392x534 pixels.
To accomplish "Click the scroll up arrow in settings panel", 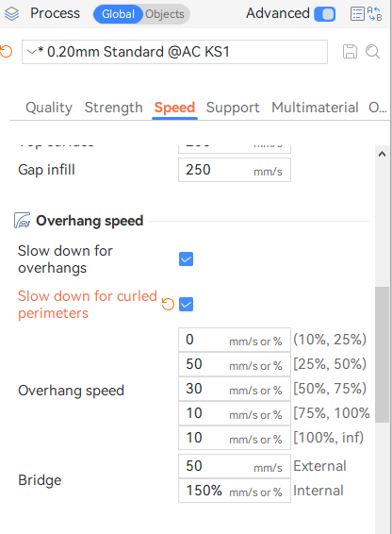I will 382,155.
